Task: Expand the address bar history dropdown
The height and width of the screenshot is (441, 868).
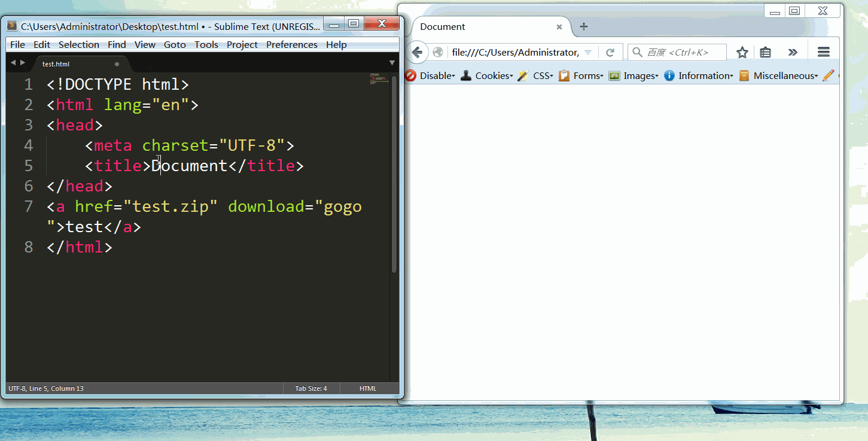Action: (x=588, y=52)
